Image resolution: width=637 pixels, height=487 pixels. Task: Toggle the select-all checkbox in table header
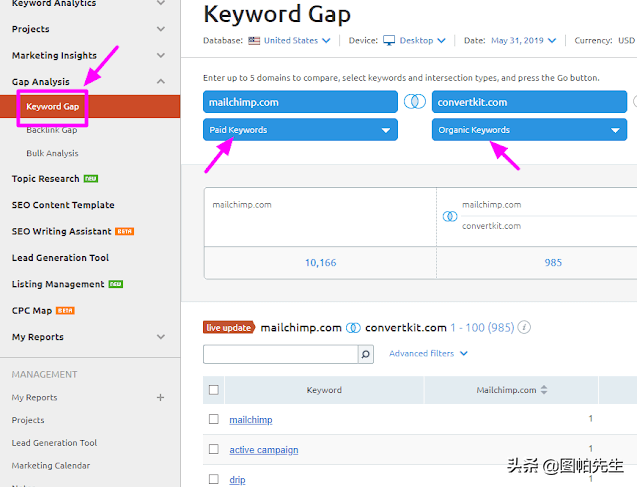[214, 390]
